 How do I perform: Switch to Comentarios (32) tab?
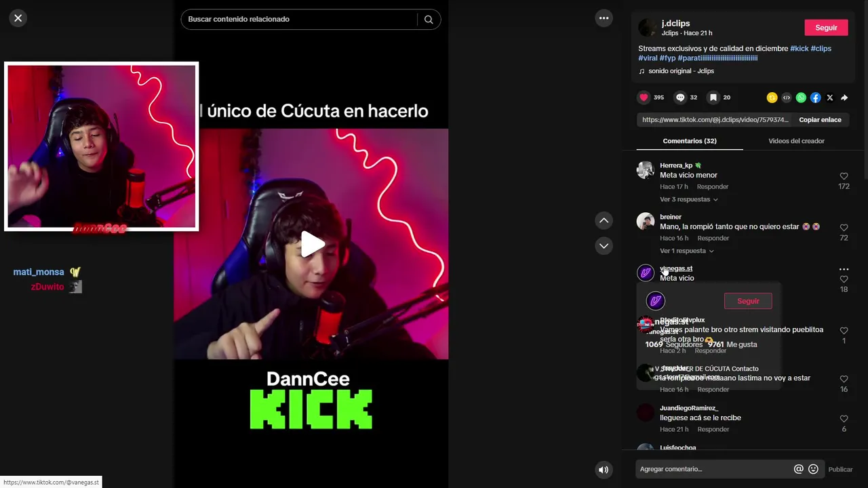click(x=690, y=141)
